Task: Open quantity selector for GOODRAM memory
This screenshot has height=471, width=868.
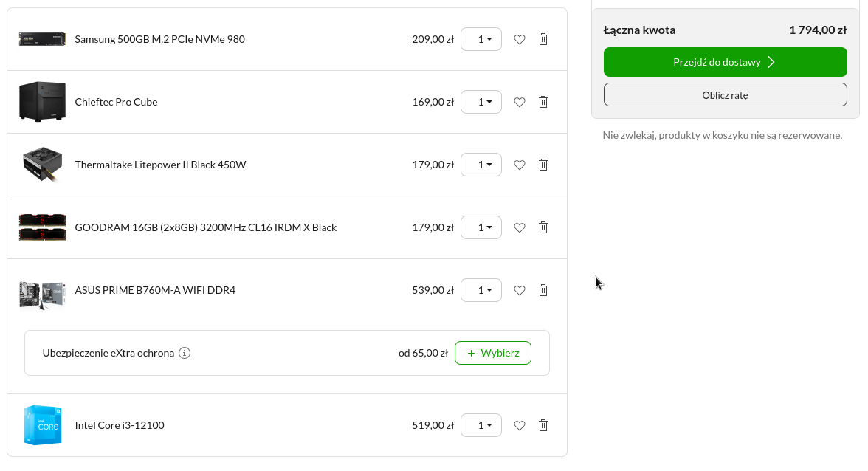Action: 481,227
